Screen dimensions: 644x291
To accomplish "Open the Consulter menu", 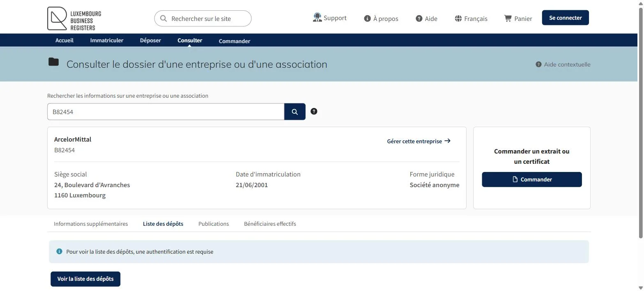I will click(190, 40).
